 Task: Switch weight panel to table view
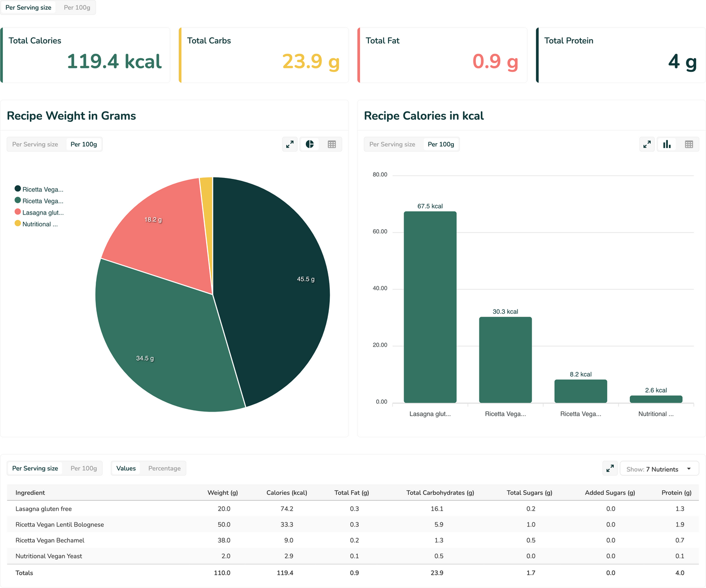point(332,144)
